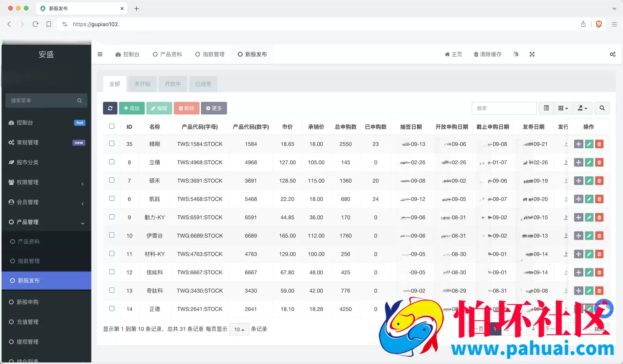Click the 编辑 toolbar button
The height and width of the screenshot is (364, 623).
159,108
